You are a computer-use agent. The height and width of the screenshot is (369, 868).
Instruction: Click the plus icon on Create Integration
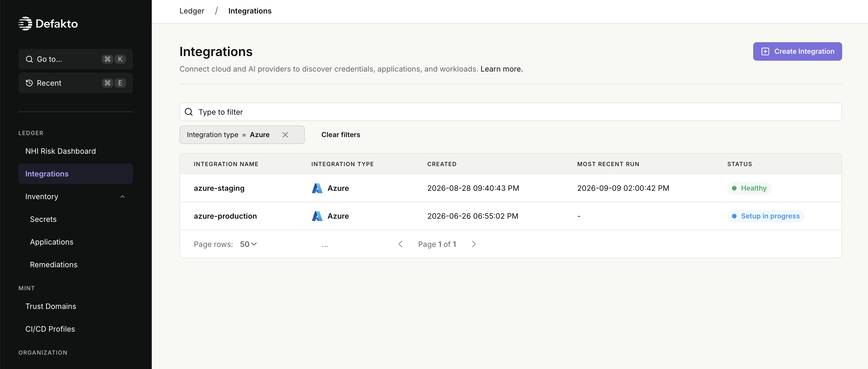765,51
